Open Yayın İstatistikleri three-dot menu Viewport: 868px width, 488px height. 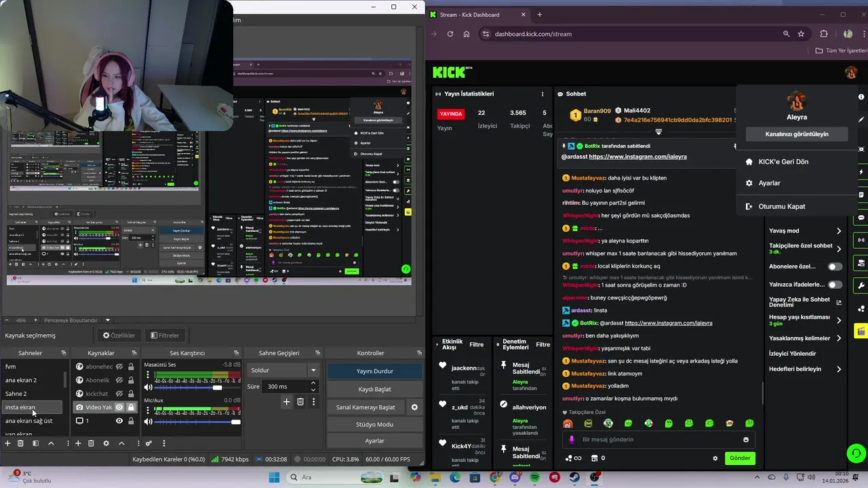[542, 94]
